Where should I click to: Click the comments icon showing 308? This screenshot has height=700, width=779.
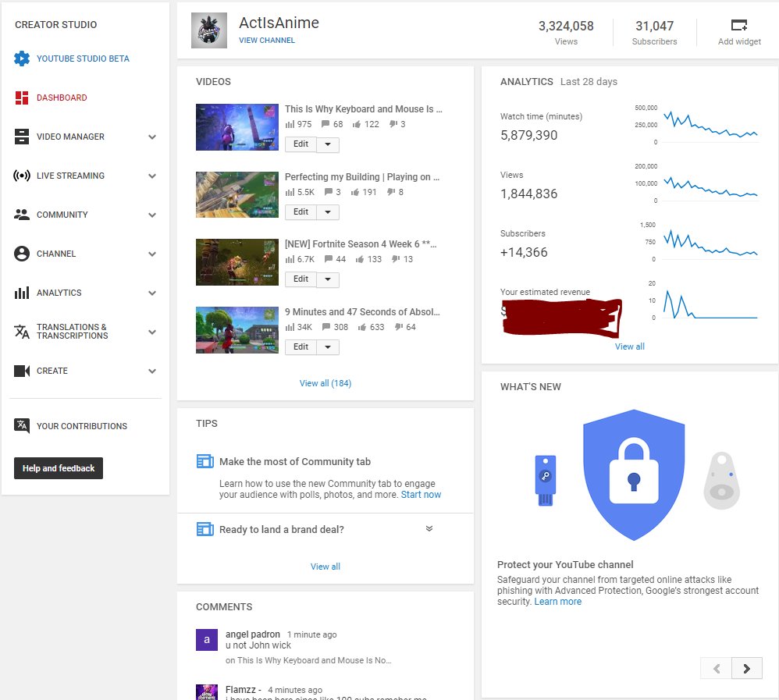[326, 327]
